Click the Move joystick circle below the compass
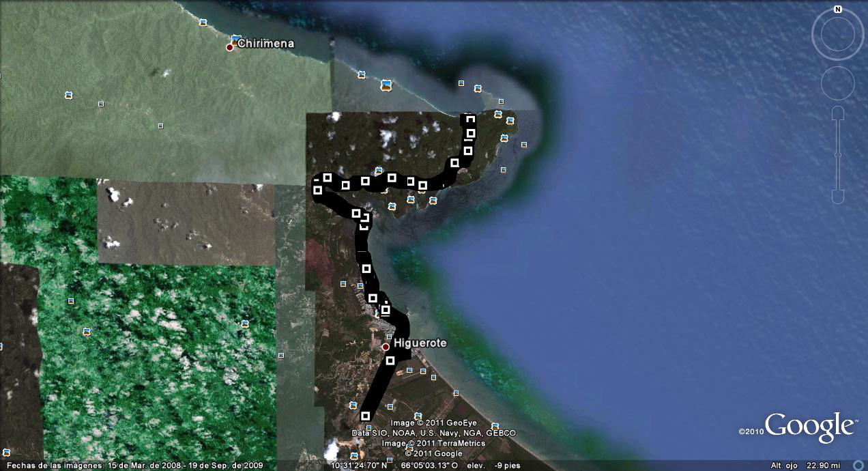This screenshot has height=471, width=868. (x=838, y=84)
